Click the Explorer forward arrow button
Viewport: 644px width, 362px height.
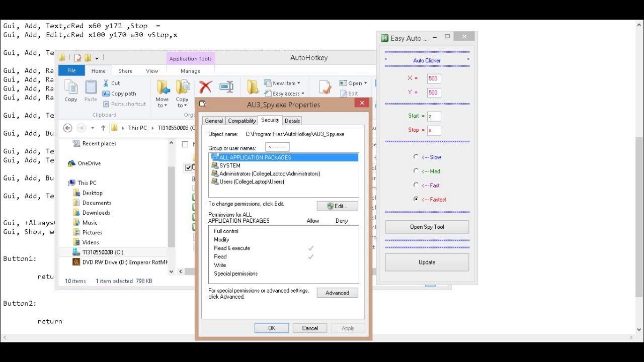(x=82, y=128)
